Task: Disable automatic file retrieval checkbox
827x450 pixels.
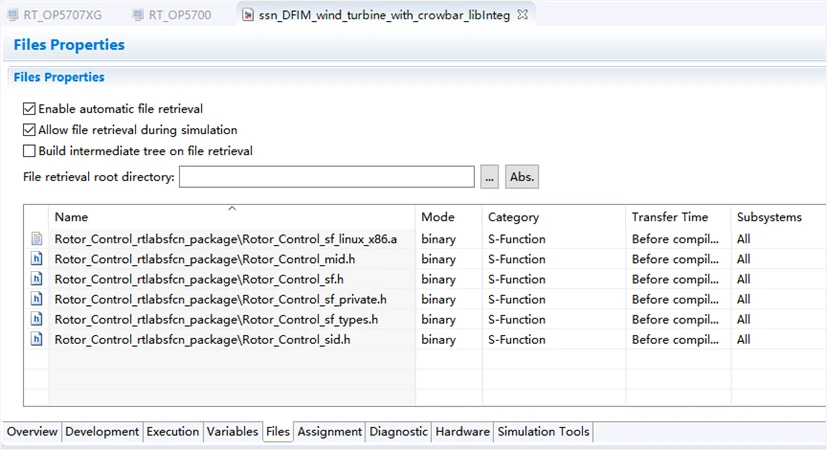Action: tap(29, 108)
